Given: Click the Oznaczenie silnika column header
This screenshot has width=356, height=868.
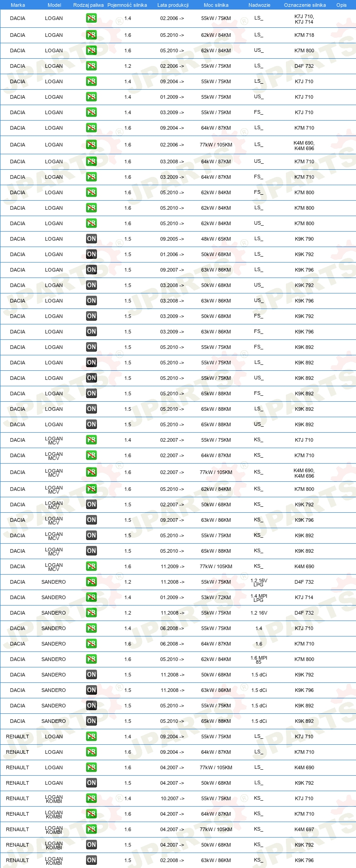Looking at the screenshot, I should [305, 5].
